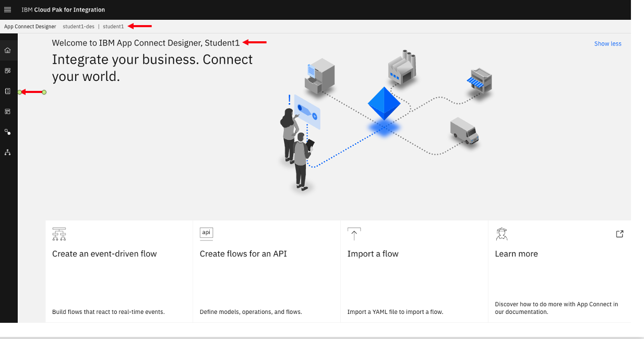644x339 pixels.
Task: Click the graduate icon on the Learn more tile
Action: pos(502,234)
